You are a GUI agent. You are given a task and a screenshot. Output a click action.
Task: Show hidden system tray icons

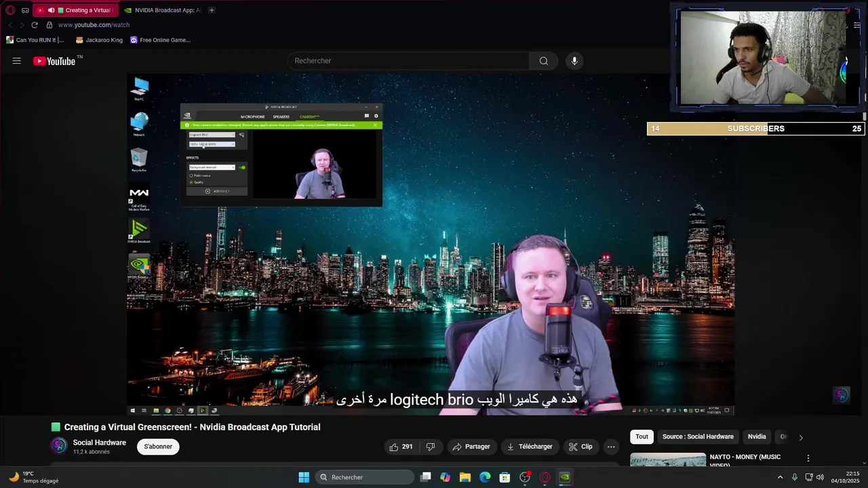tap(780, 477)
